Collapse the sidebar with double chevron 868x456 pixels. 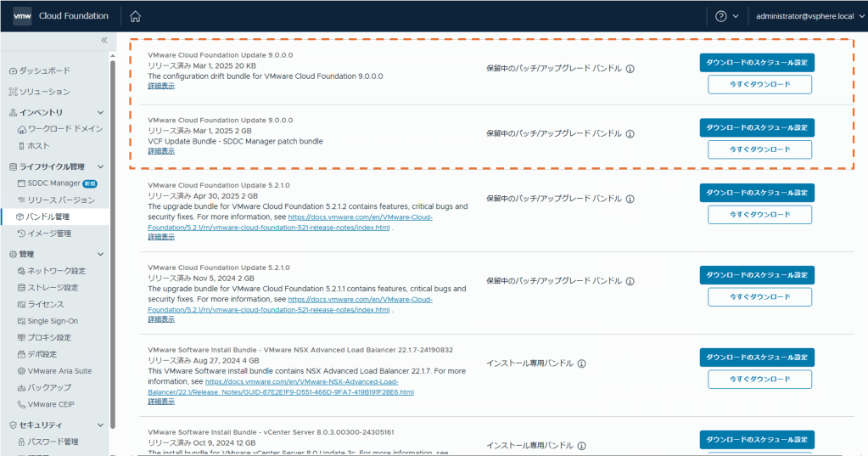[x=104, y=40]
